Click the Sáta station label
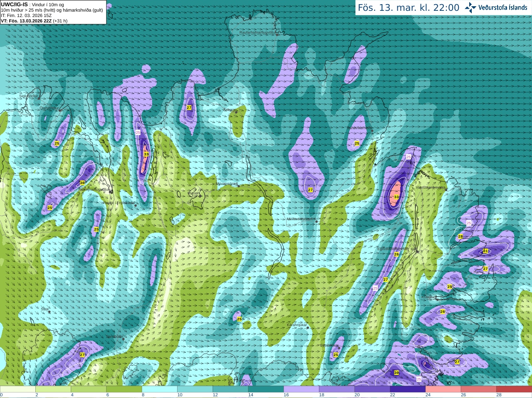The height and width of the screenshot is (398, 532). click(44, 309)
